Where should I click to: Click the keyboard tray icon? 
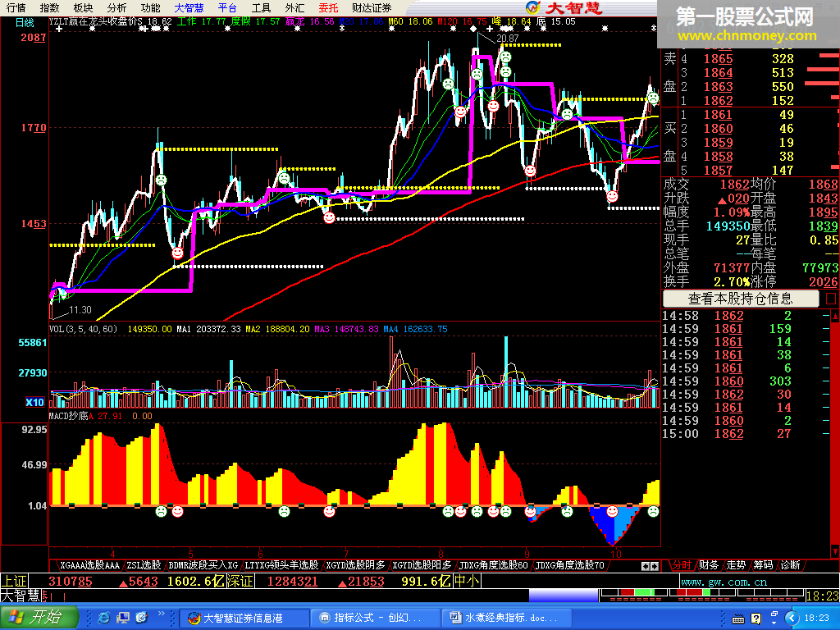point(737,619)
